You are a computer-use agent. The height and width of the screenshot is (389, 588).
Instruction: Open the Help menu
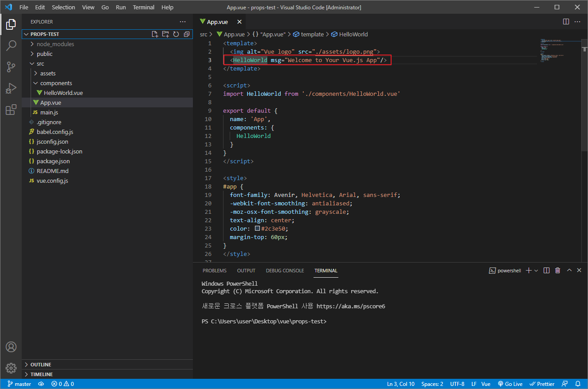pos(168,8)
